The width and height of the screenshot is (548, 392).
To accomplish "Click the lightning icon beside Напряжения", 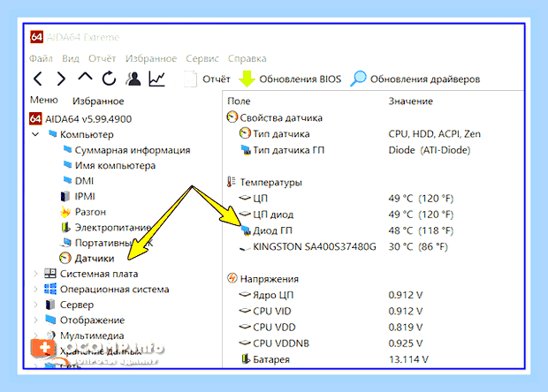I will point(232,278).
